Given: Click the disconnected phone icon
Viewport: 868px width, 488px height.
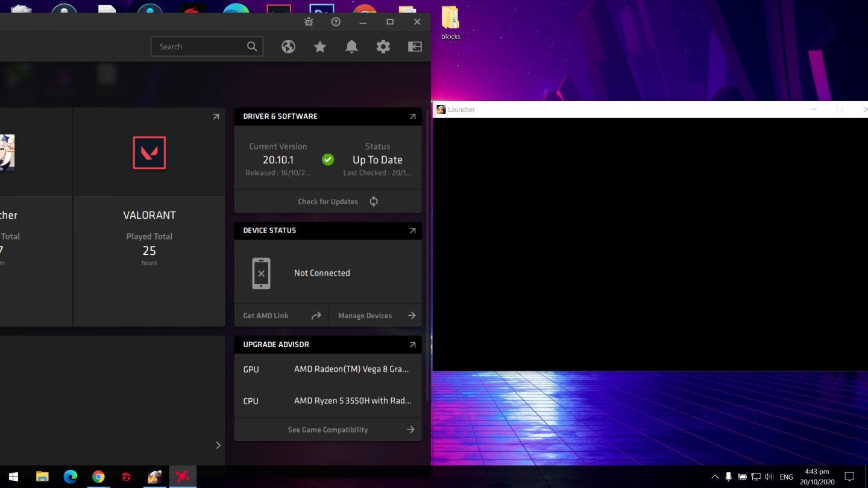Looking at the screenshot, I should pyautogui.click(x=261, y=274).
